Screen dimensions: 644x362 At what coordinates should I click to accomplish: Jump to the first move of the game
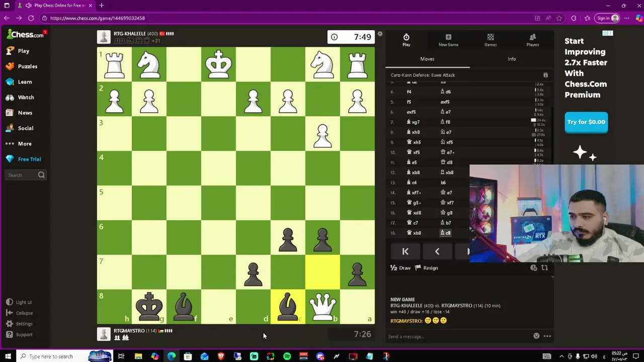pyautogui.click(x=405, y=251)
